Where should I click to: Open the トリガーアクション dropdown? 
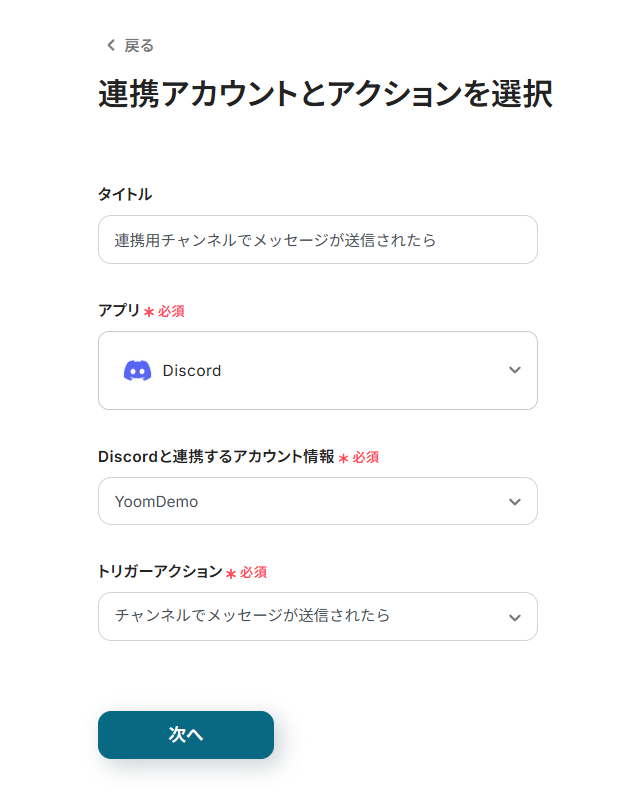click(318, 617)
